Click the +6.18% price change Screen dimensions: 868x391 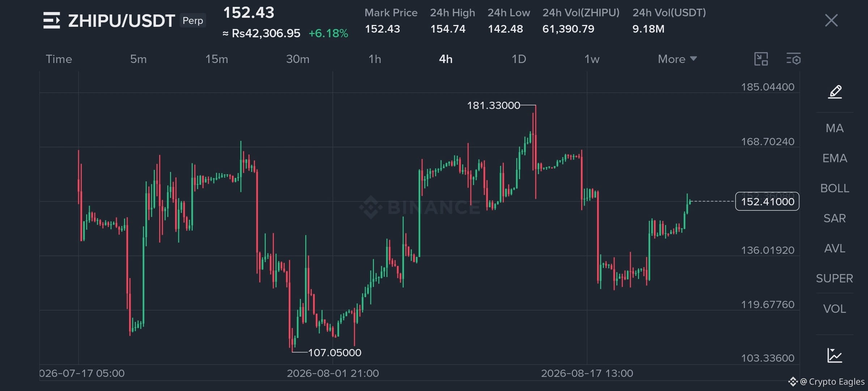pos(328,34)
